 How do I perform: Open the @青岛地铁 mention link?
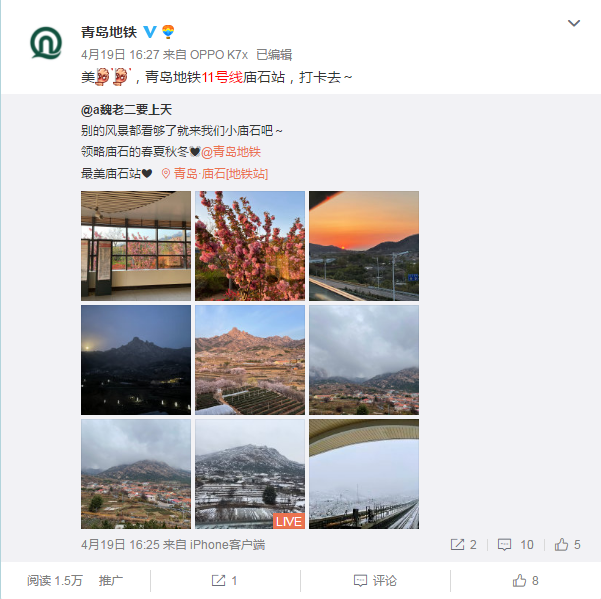pyautogui.click(x=231, y=152)
